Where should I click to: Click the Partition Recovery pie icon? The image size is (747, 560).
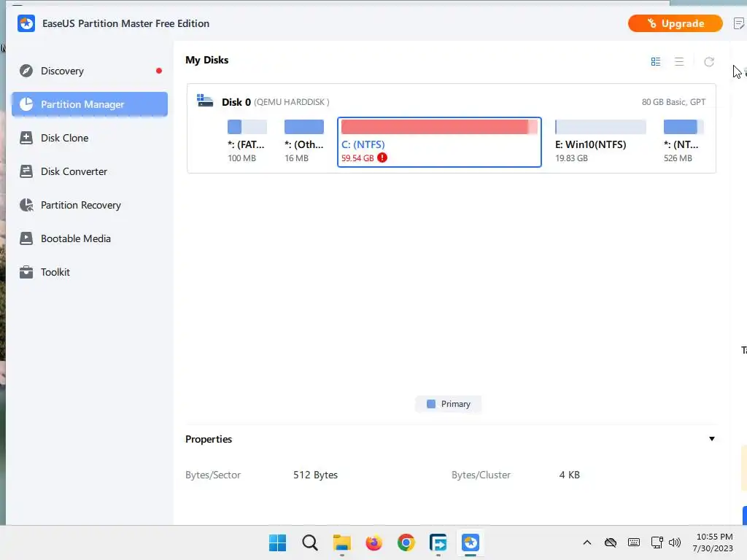coord(26,205)
